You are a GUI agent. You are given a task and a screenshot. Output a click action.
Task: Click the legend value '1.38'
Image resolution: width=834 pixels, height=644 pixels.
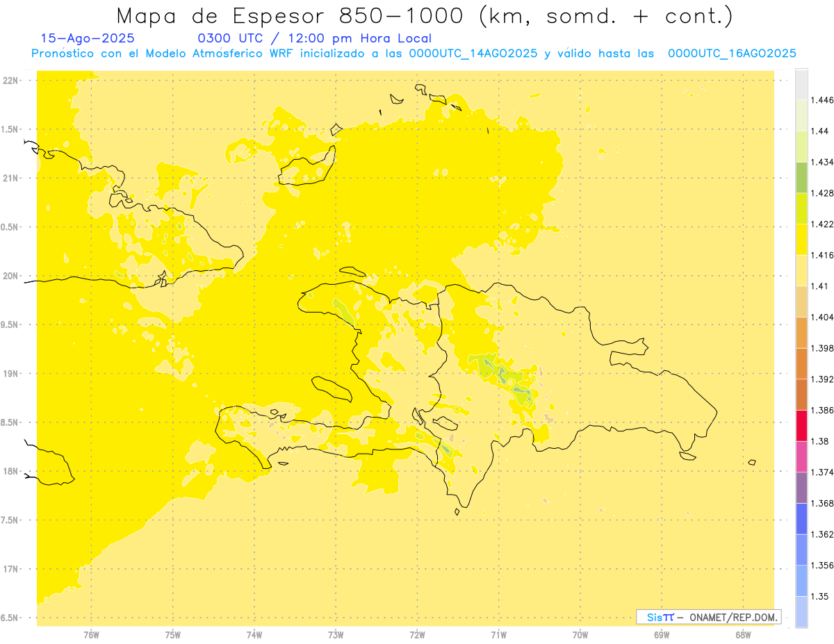click(819, 441)
